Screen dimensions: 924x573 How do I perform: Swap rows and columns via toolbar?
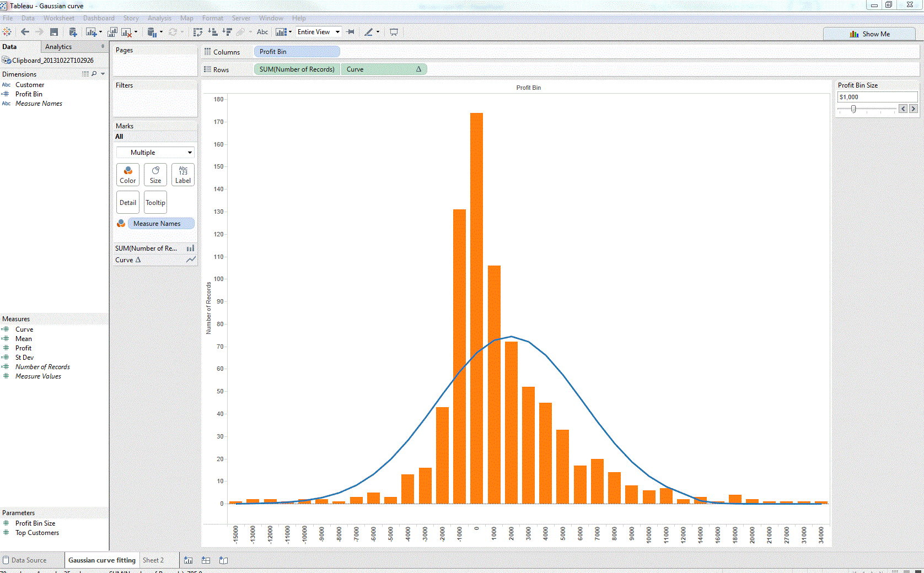click(198, 32)
